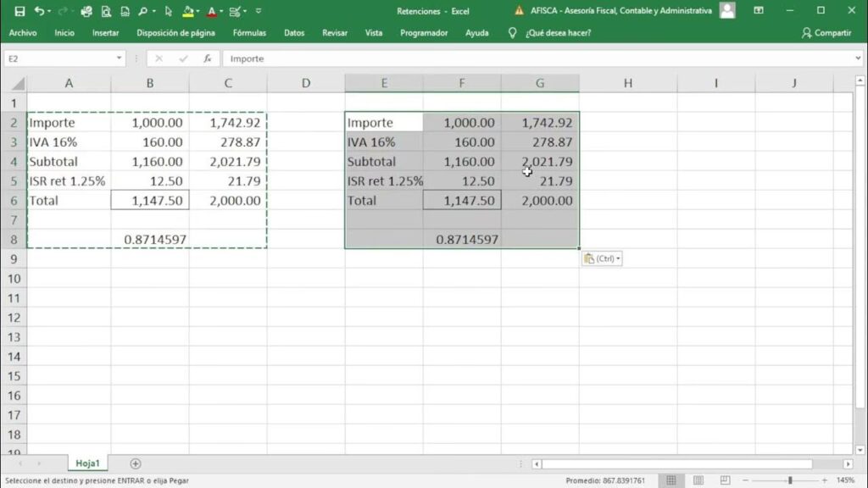Switch to Page Break Preview view
868x488 pixels.
725,480
